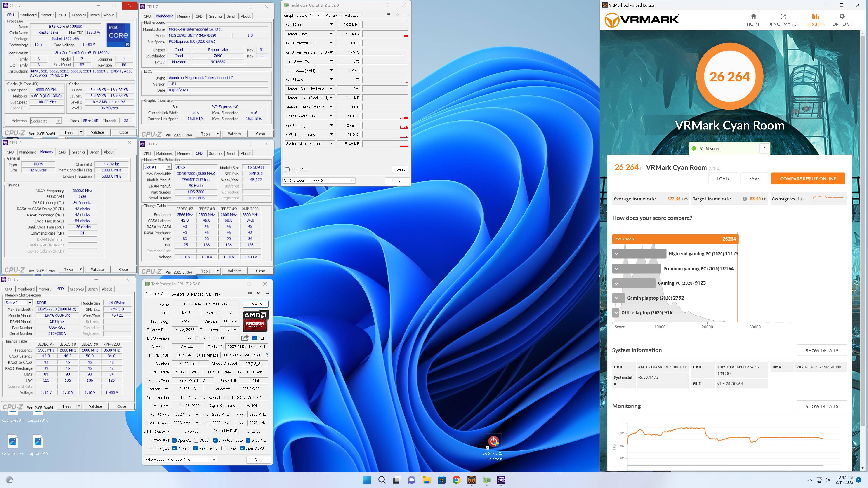The width and height of the screenshot is (868, 488).
Task: Toggle Ray Tracing checkbox
Action: (x=196, y=448)
